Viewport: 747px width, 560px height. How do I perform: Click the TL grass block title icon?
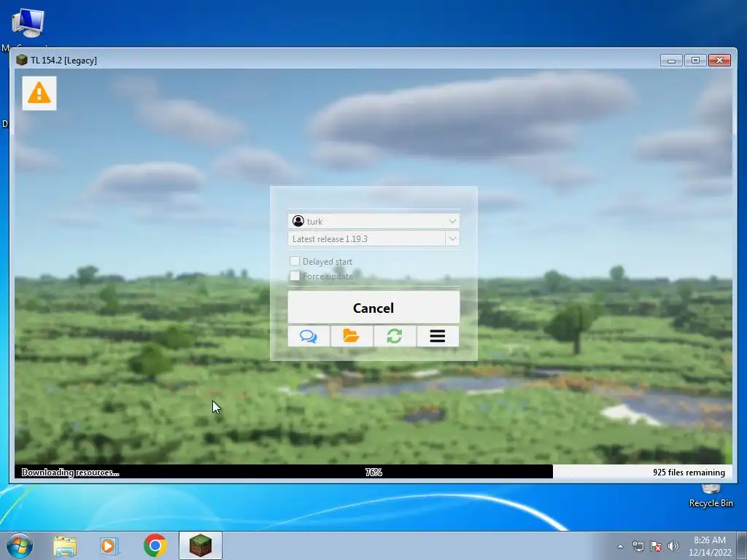click(21, 60)
